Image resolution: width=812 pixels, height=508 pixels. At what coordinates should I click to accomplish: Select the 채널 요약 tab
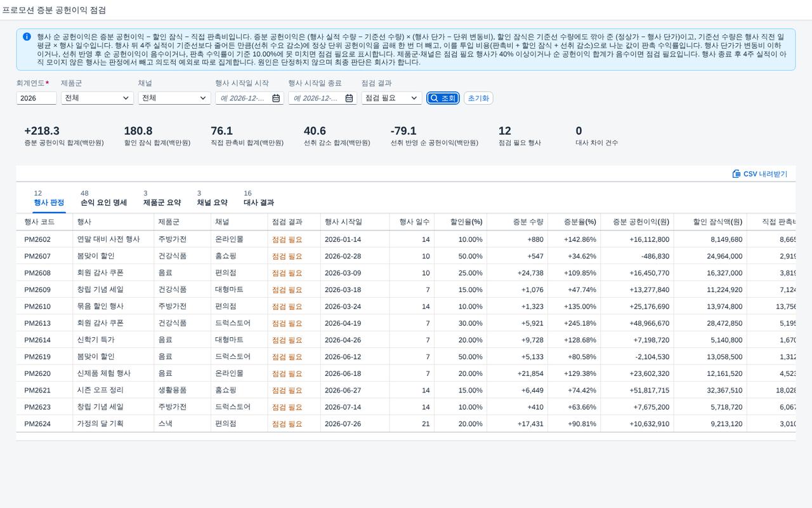(212, 203)
